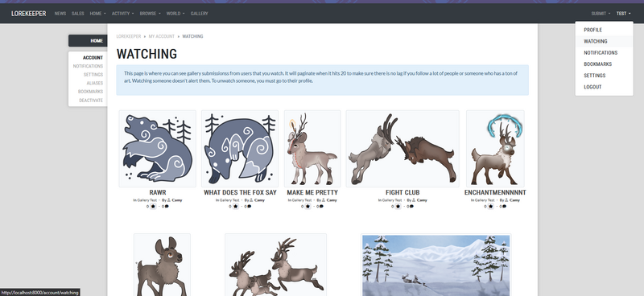Click Logout in the user menu
Viewport: 644px width, 296px height.
click(605, 87)
